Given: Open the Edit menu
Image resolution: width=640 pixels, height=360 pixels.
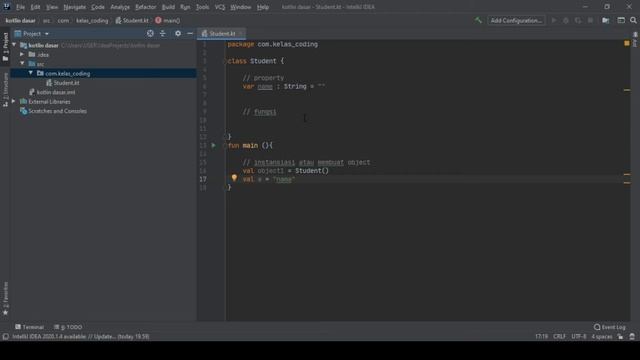Looking at the screenshot, I should click(35, 7).
